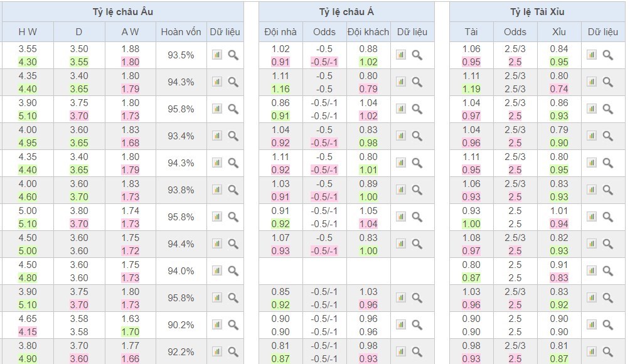This screenshot has width=630, height=364.
Task: Click magnifier in Tài Xỉu row with Xỉu 1.01
Action: coord(607,217)
